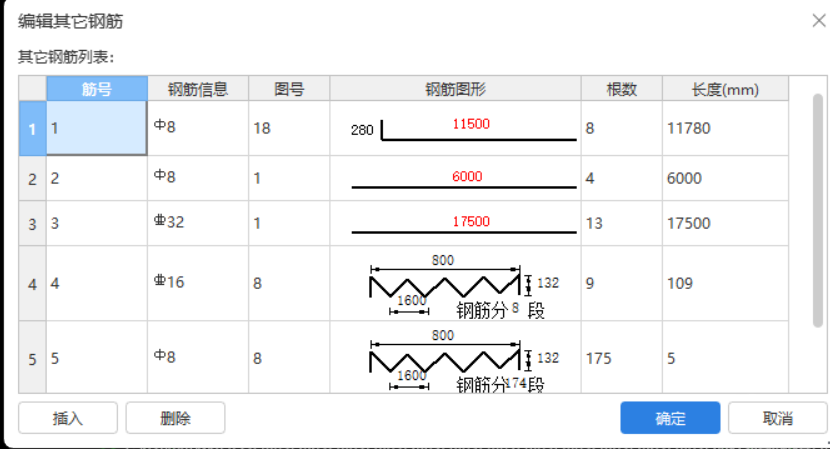Click the 图号 cell in row 2
Screen dimensions: 830x449
point(289,178)
